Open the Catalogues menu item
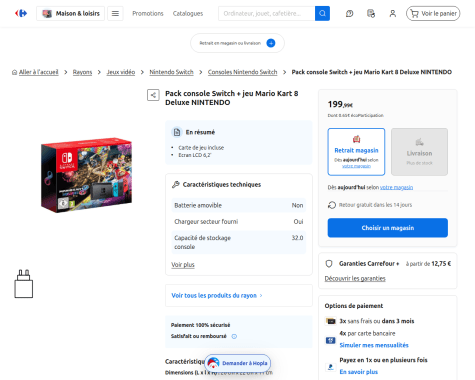The width and height of the screenshot is (475, 380). point(188,14)
